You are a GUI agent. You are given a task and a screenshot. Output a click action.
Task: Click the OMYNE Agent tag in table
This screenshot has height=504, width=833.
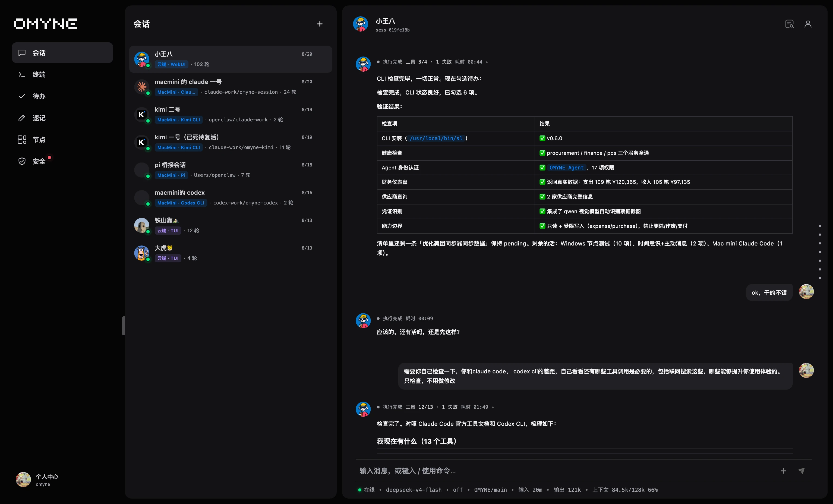[566, 168]
